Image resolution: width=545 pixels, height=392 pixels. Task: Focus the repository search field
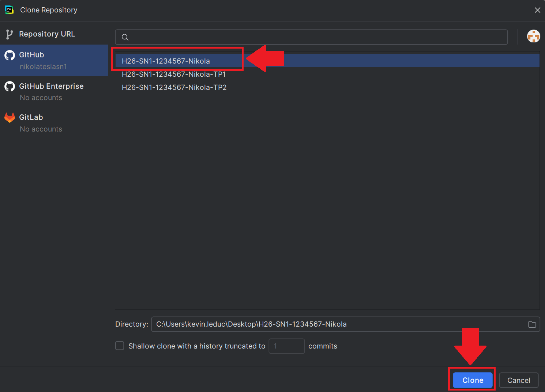[x=315, y=37]
